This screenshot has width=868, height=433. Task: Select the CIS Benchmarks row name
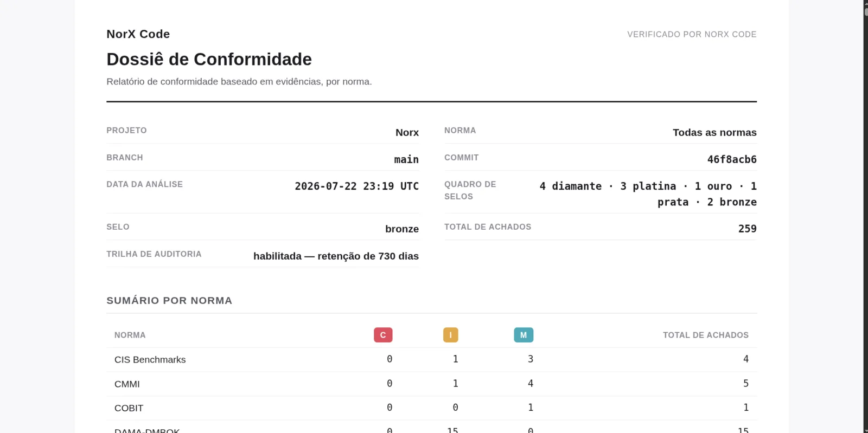click(150, 360)
